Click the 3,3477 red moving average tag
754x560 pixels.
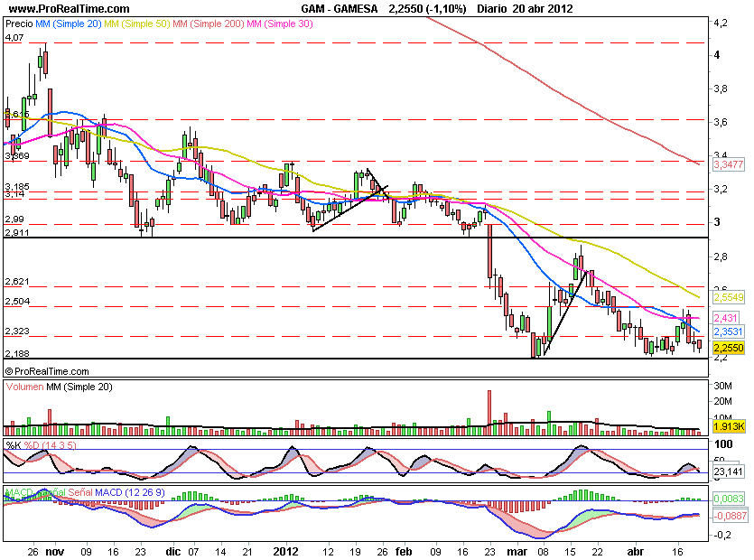(727, 165)
